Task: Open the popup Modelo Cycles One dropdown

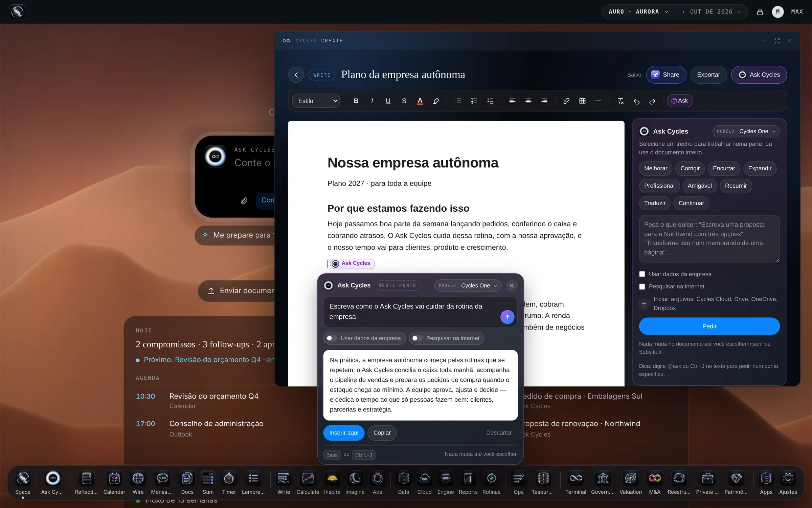Action: [x=468, y=285]
